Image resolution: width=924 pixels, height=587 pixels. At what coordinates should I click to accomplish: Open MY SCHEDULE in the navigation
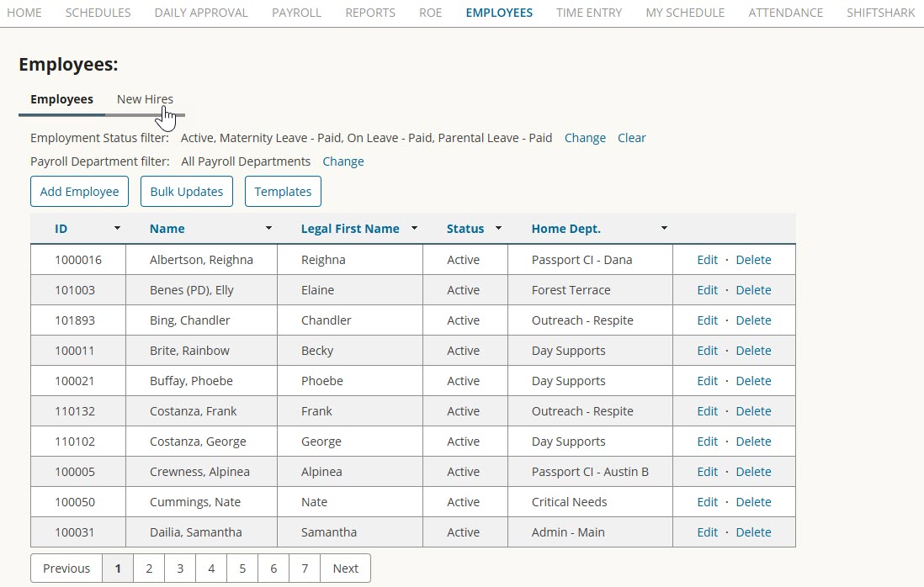click(x=685, y=13)
